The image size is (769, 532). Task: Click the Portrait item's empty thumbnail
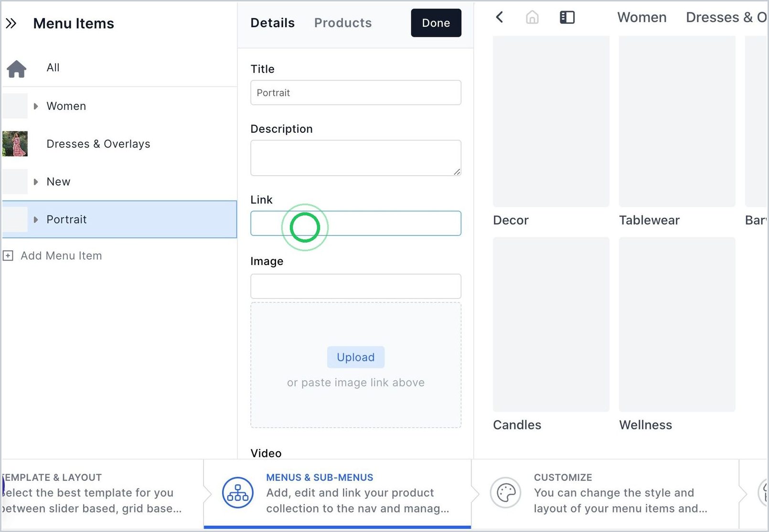(x=15, y=220)
